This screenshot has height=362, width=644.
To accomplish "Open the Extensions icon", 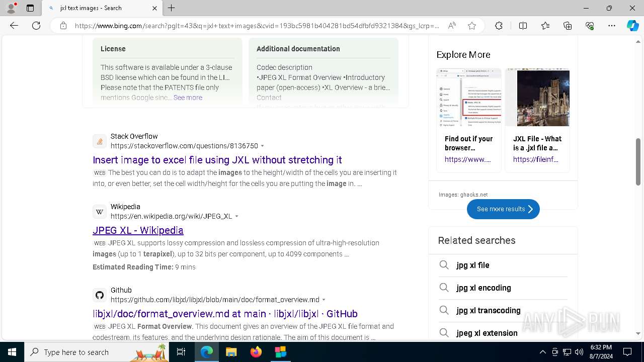I will pos(499,26).
